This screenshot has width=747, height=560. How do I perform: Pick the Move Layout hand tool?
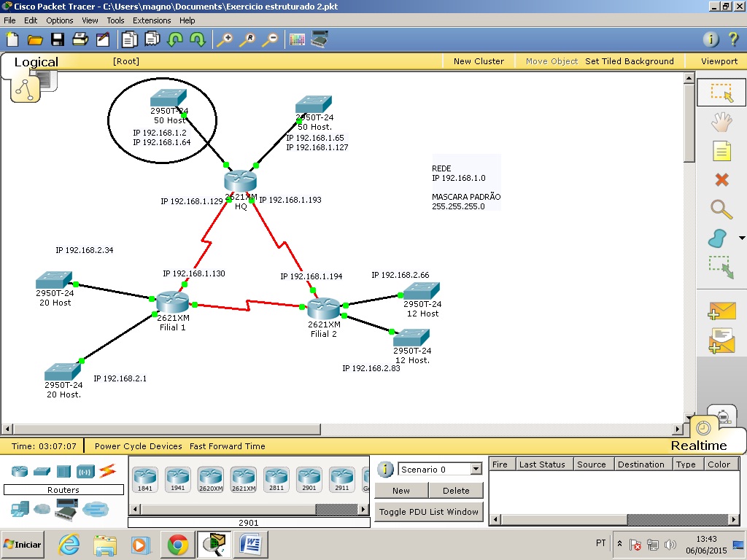click(x=721, y=122)
